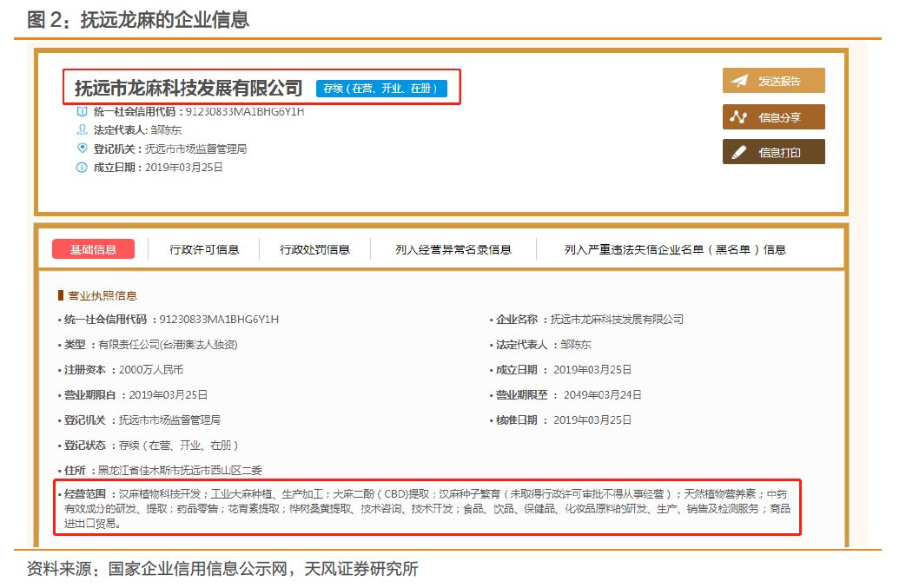The image size is (906, 588).
Task: Click the 营业期限自 date value
Action: click(x=169, y=395)
